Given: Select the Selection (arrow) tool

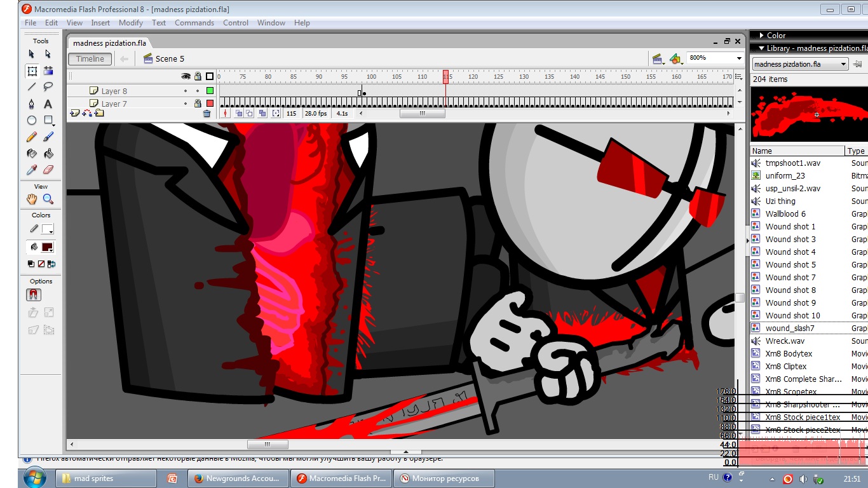Looking at the screenshot, I should tap(32, 54).
